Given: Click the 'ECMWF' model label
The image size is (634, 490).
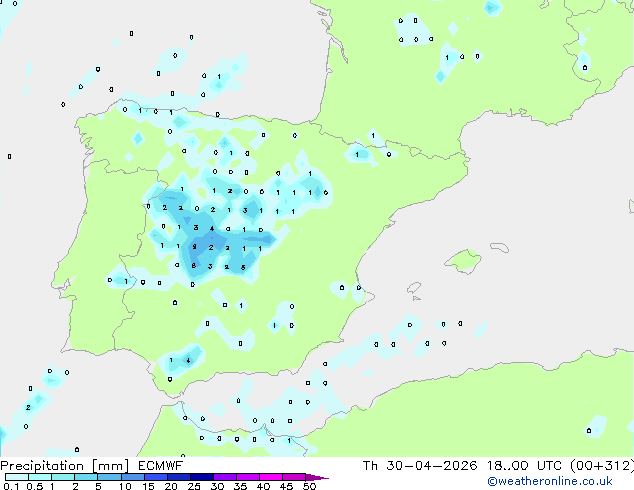Looking at the screenshot, I should pos(161,466).
